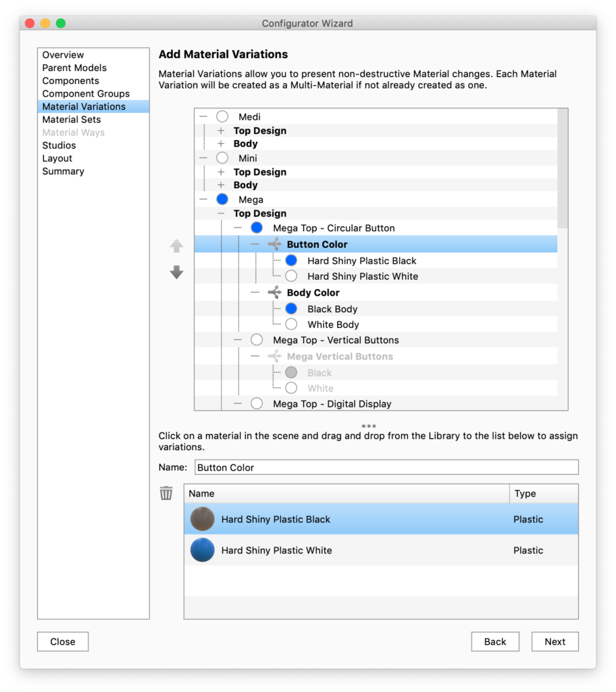Click the move down arrow icon
The image size is (616, 692).
[x=176, y=272]
